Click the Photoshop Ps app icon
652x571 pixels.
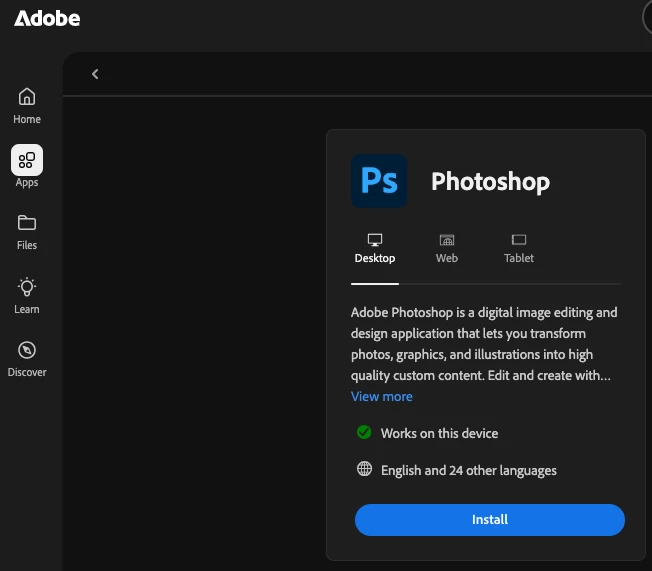pos(379,181)
